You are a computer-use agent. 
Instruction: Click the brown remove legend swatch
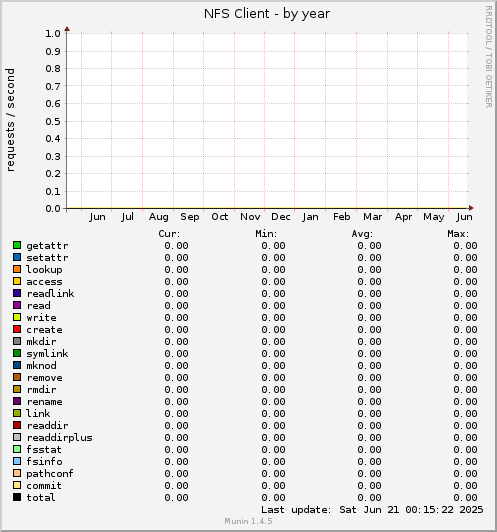[17, 377]
